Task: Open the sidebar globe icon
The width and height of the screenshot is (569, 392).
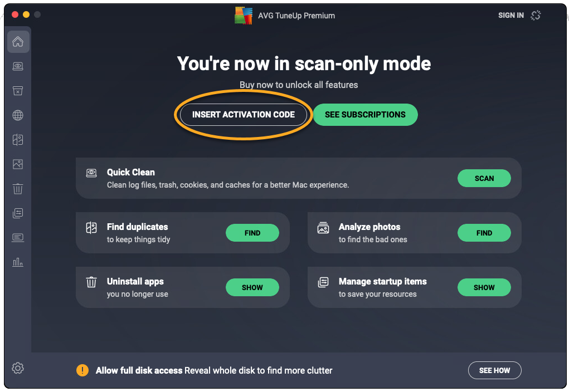Action: (18, 115)
